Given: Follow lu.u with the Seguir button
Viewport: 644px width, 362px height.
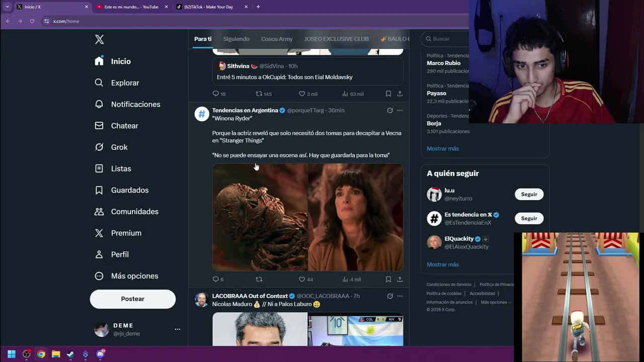Looking at the screenshot, I should (529, 194).
